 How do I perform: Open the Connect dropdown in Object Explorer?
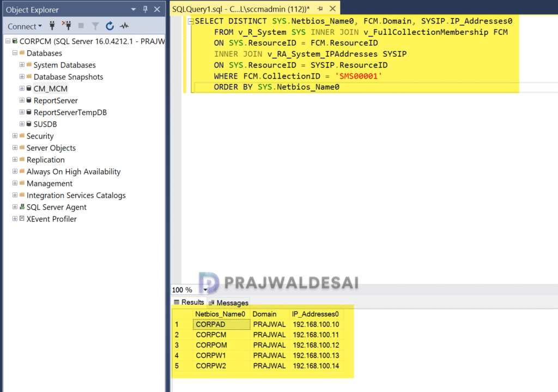25,26
